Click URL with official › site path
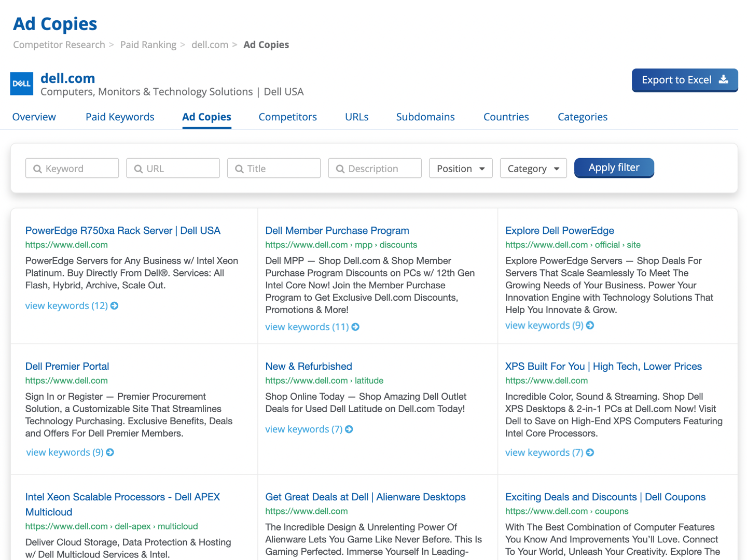This screenshot has width=747, height=560. coord(573,245)
